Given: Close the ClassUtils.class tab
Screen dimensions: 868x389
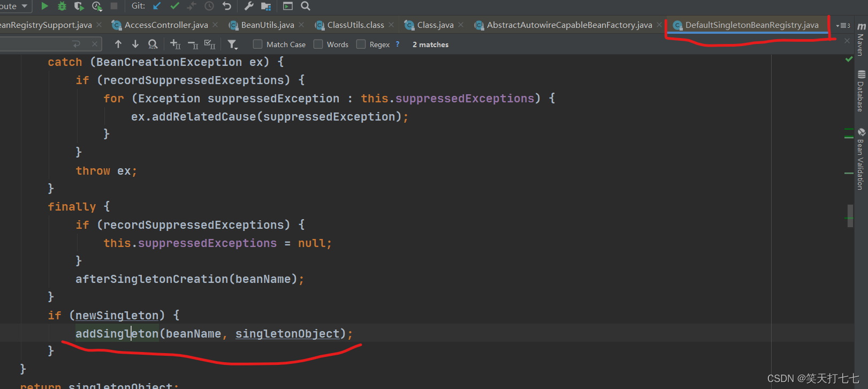Looking at the screenshot, I should [391, 25].
